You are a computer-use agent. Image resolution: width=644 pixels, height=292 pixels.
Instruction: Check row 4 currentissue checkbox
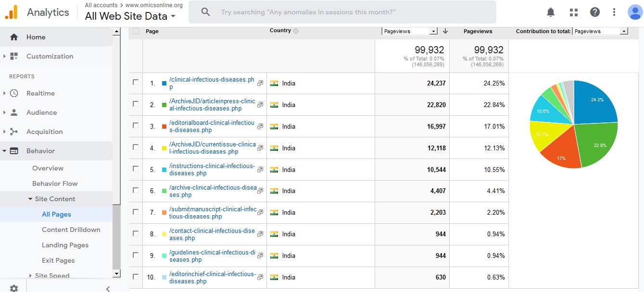136,147
